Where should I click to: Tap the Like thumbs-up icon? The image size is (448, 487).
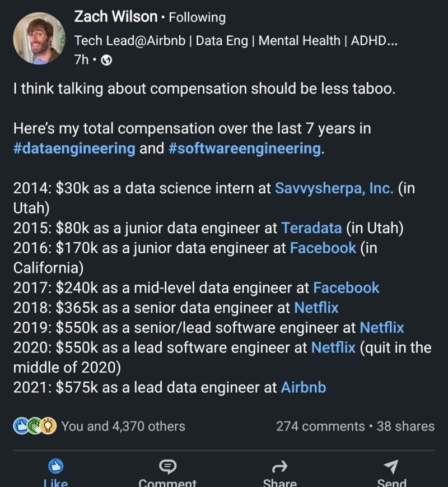[x=54, y=466]
